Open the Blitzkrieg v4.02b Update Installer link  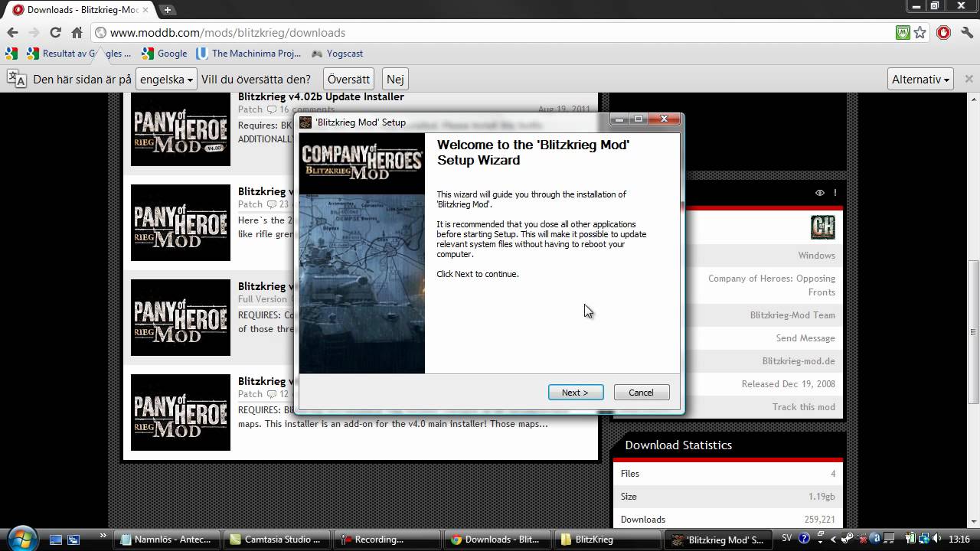(321, 97)
